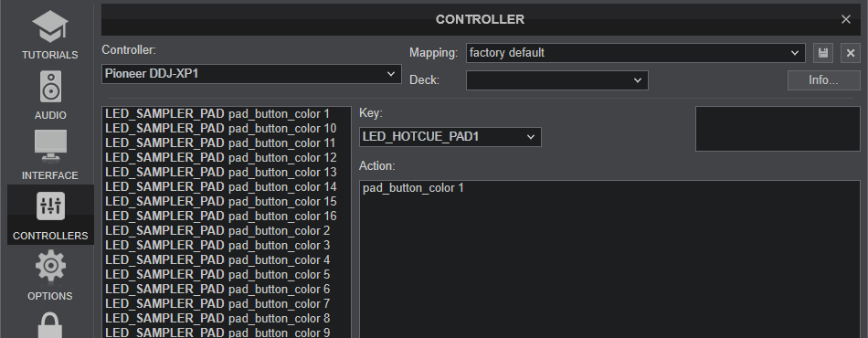Delete mapping with the X icon

click(x=851, y=53)
